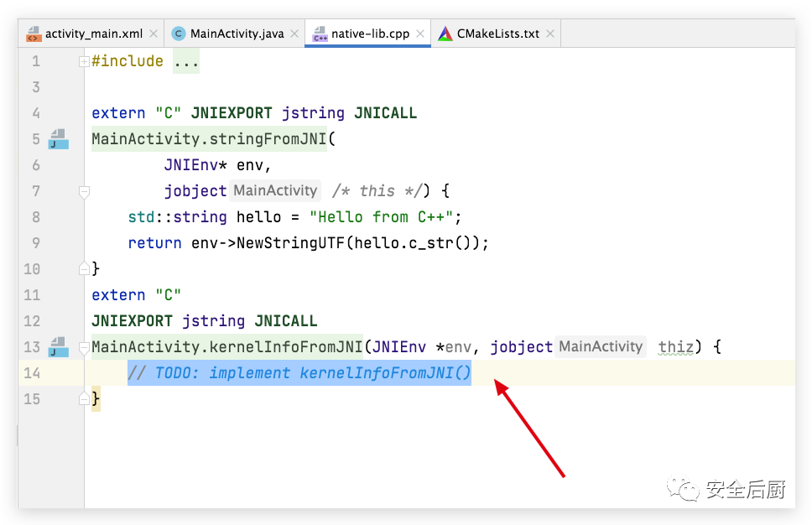Select the native-lib.cpp tab
Viewport: 812px width, 525px height.
click(369, 34)
